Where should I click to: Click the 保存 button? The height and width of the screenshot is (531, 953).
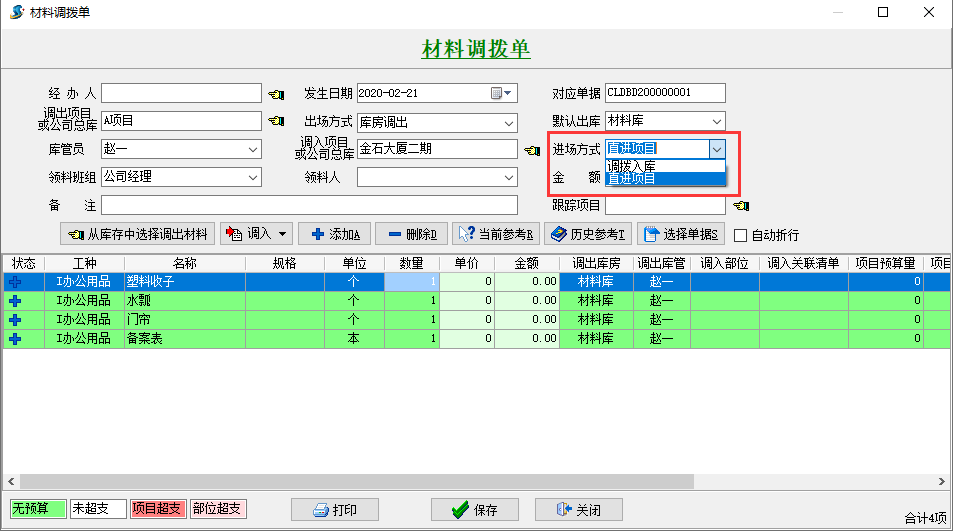[474, 510]
